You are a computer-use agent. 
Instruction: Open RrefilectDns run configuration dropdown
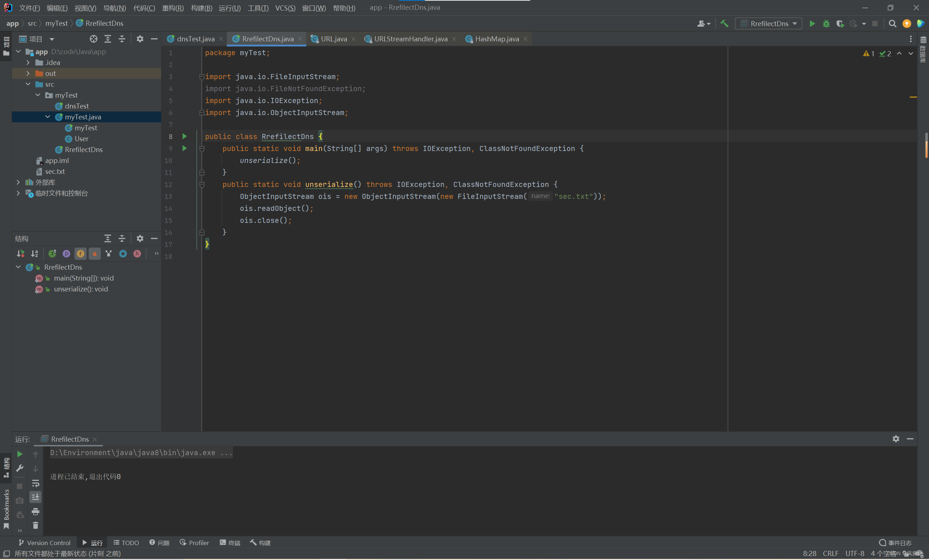(x=769, y=24)
